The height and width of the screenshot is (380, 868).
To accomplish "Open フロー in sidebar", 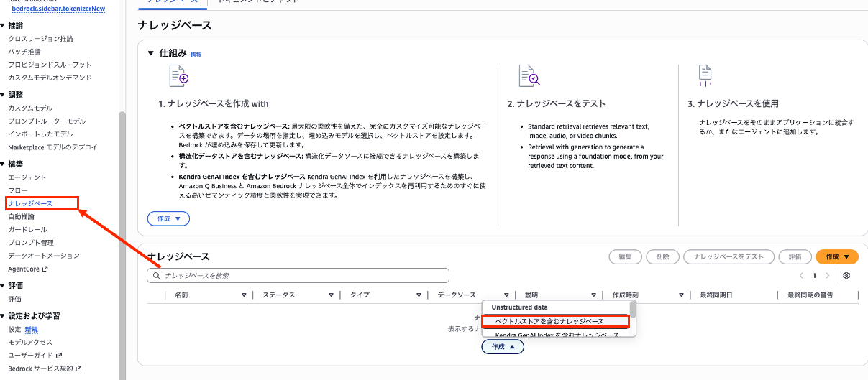I will pyautogui.click(x=18, y=190).
